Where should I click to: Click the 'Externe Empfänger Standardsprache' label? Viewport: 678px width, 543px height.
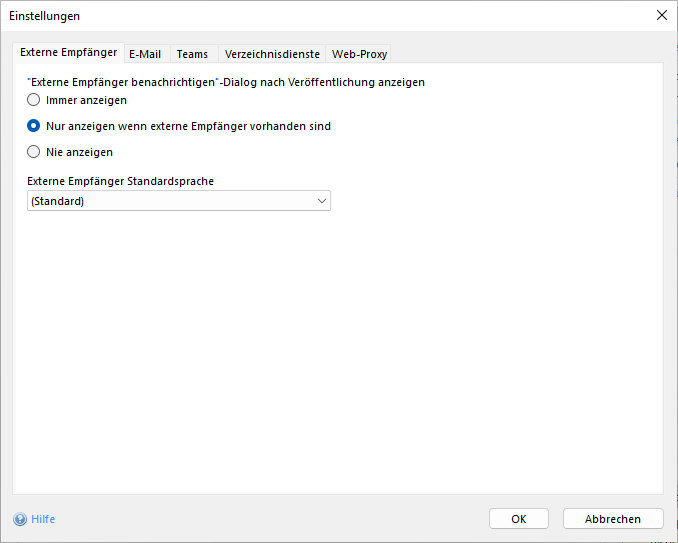(x=120, y=181)
